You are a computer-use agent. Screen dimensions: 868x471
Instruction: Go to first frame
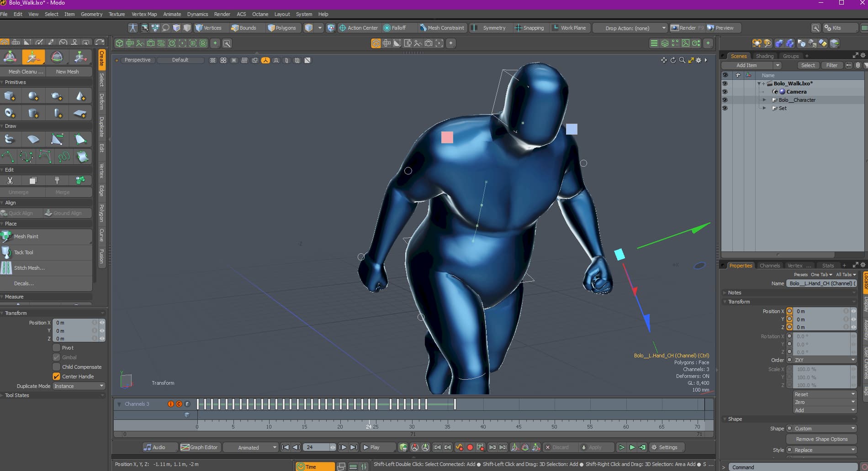(285, 447)
